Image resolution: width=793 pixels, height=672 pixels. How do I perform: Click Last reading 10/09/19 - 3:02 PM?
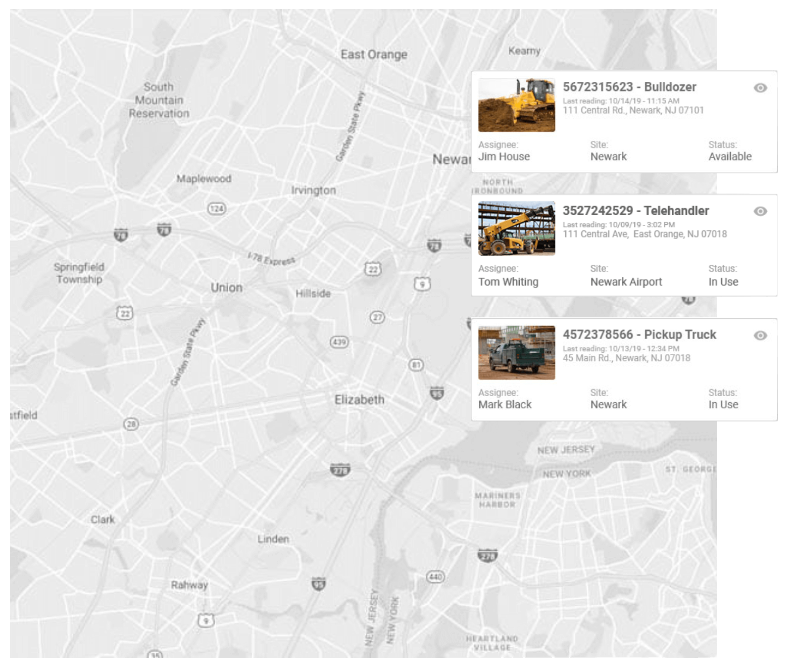pyautogui.click(x=619, y=225)
